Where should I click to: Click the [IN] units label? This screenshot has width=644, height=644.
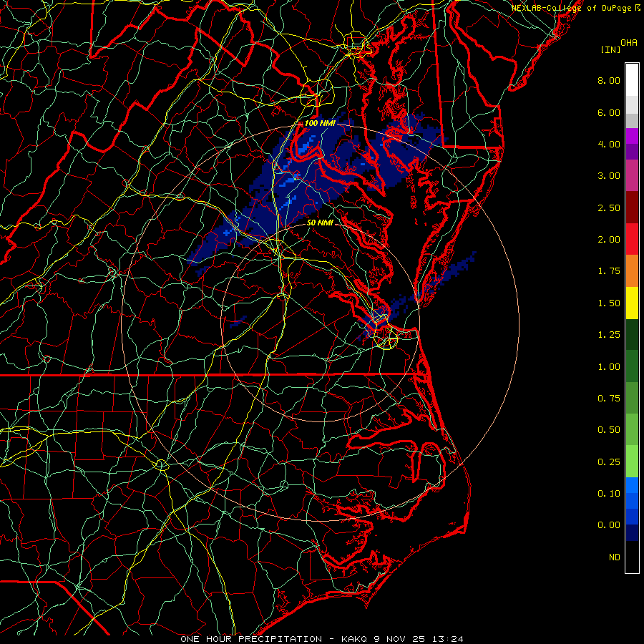(x=610, y=49)
